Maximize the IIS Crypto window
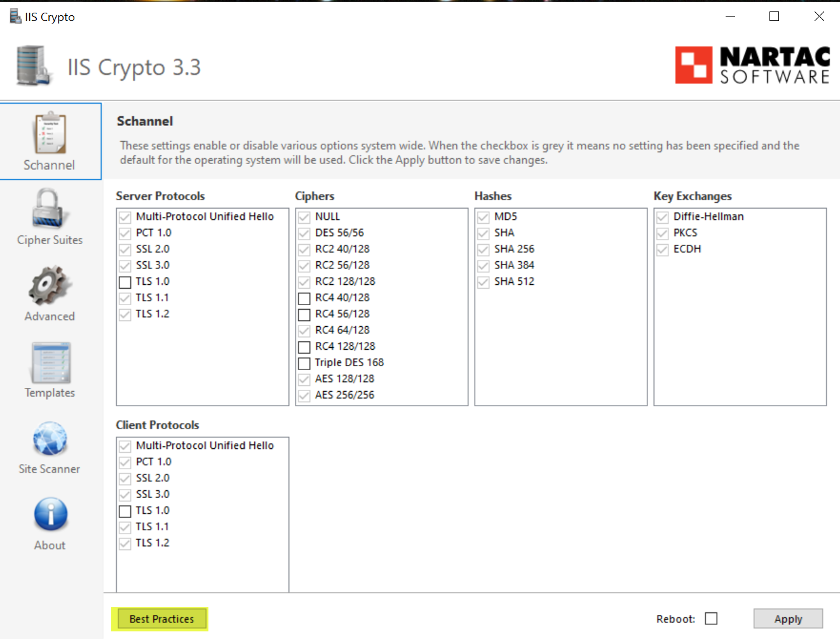Viewport: 840px width, 639px height. [x=774, y=17]
